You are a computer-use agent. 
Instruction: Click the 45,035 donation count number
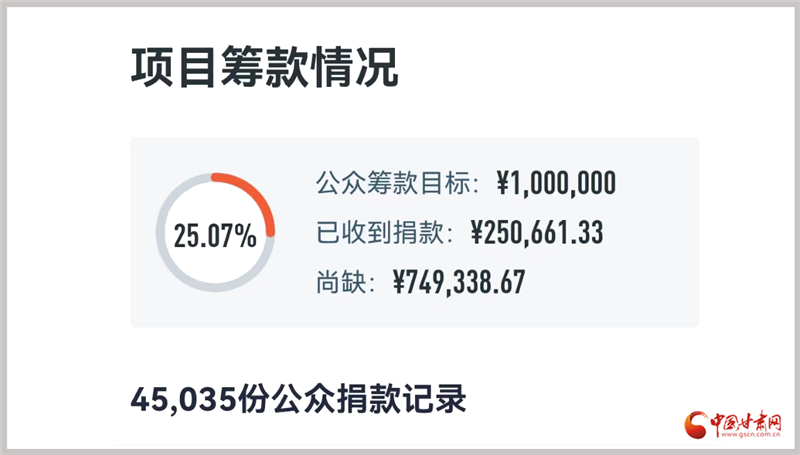[184, 399]
